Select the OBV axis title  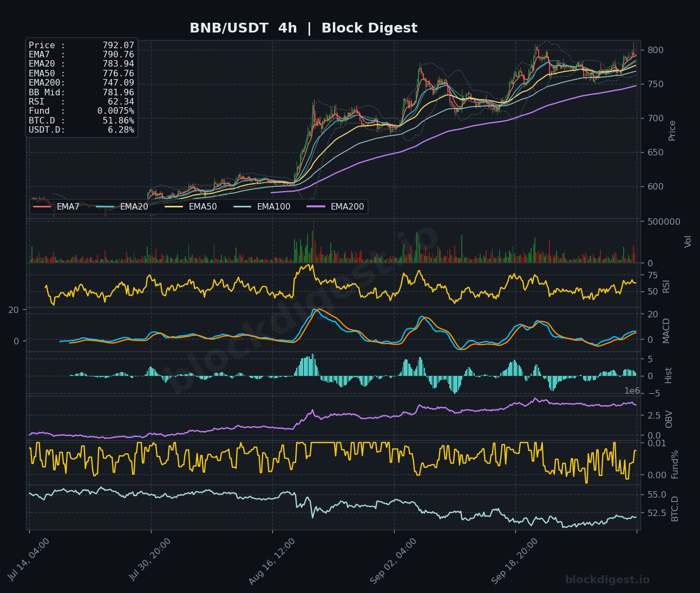[669, 419]
